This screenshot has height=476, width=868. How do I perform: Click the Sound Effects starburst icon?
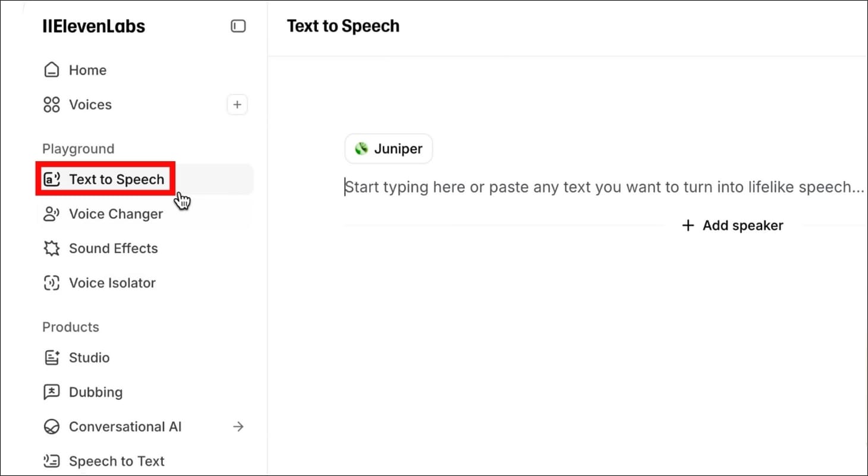point(52,248)
